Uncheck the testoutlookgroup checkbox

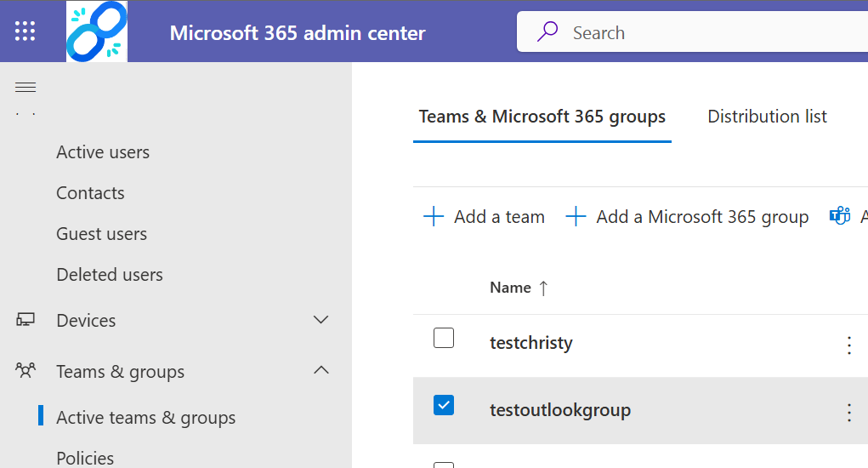coord(444,405)
